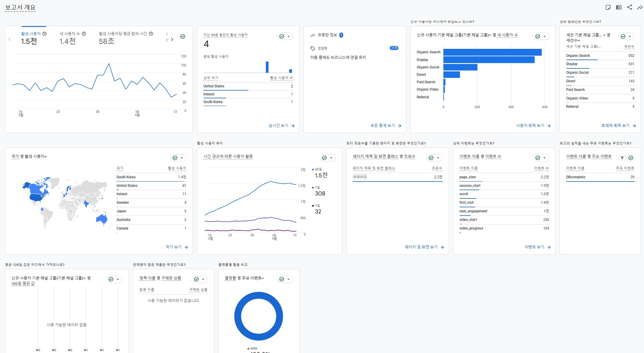This screenshot has width=644, height=353.
Task: Click the 1일 legend dot
Action: pyautogui.click(x=313, y=206)
